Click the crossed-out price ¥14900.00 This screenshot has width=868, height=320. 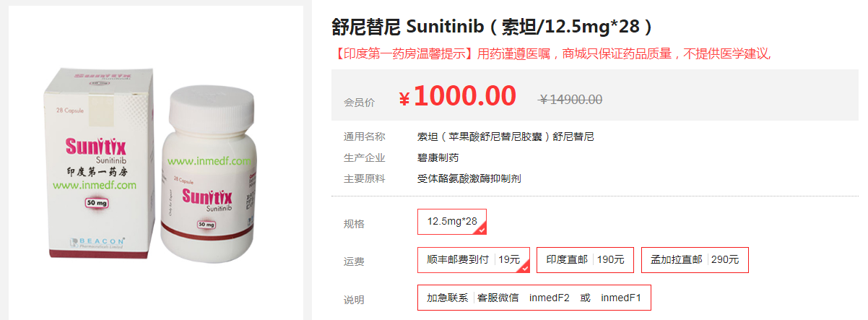tap(570, 100)
